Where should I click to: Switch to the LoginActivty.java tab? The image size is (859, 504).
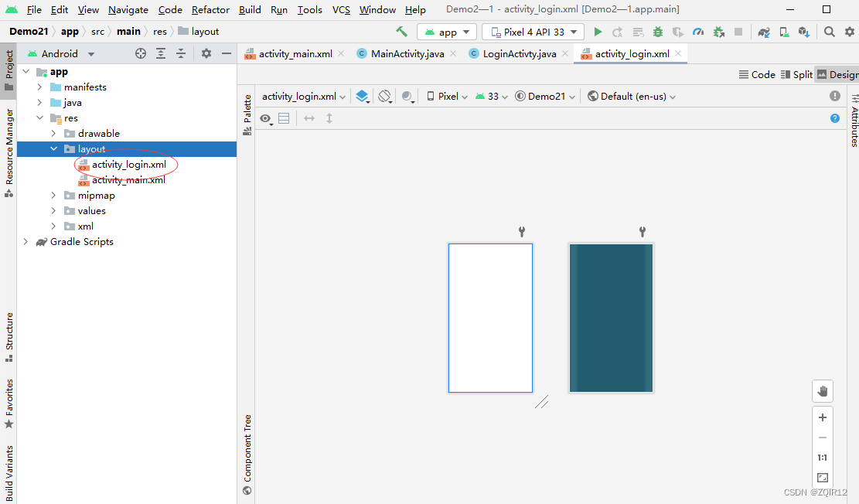520,53
